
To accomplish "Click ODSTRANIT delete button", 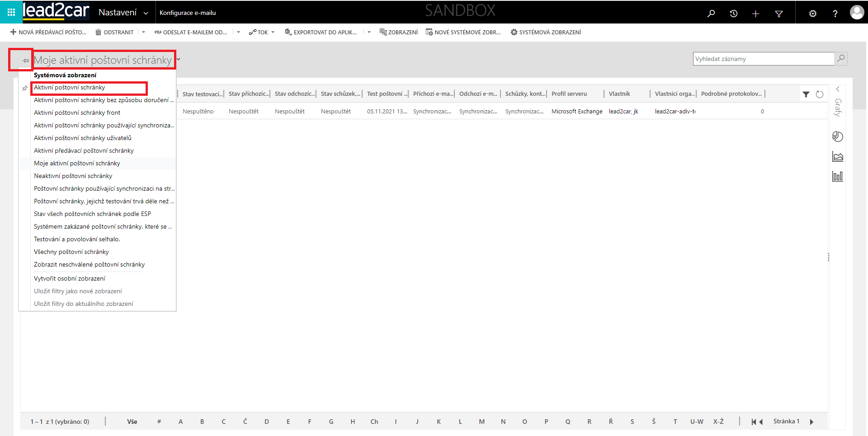I will [114, 33].
